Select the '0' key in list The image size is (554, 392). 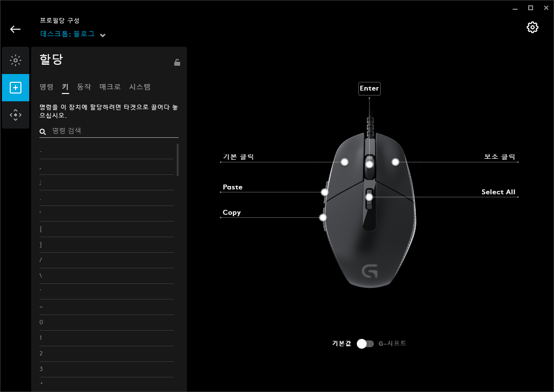point(107,322)
